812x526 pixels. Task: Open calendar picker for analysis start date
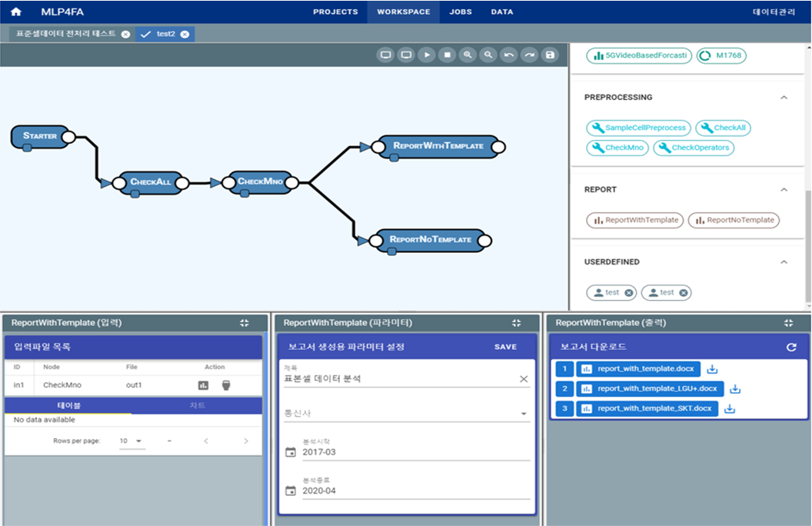point(290,452)
